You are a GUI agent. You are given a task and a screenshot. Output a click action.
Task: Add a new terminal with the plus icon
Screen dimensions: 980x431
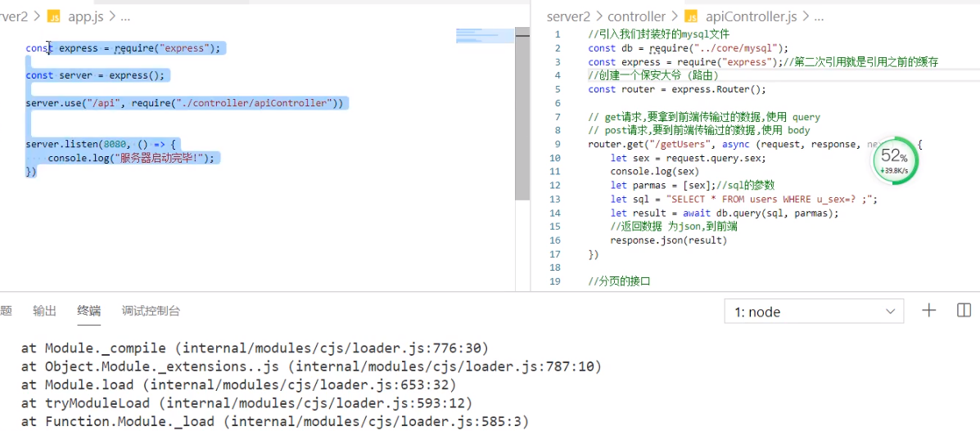[x=928, y=311]
